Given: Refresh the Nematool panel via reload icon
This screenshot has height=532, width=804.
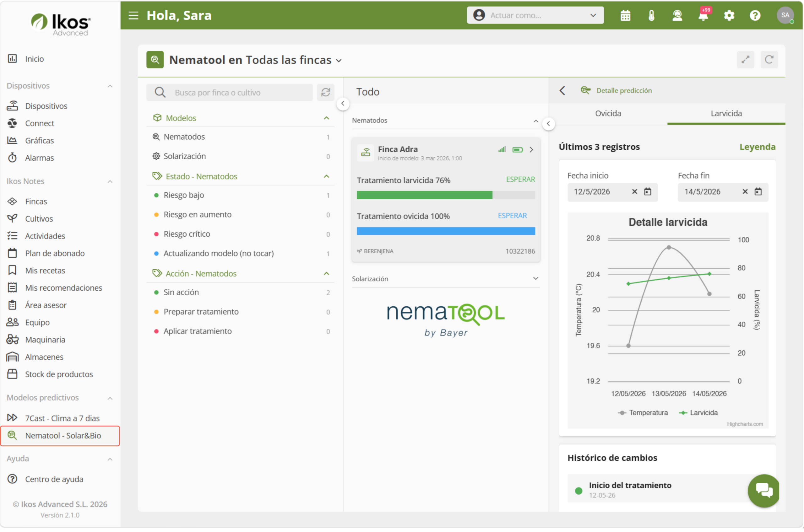Looking at the screenshot, I should (x=769, y=60).
